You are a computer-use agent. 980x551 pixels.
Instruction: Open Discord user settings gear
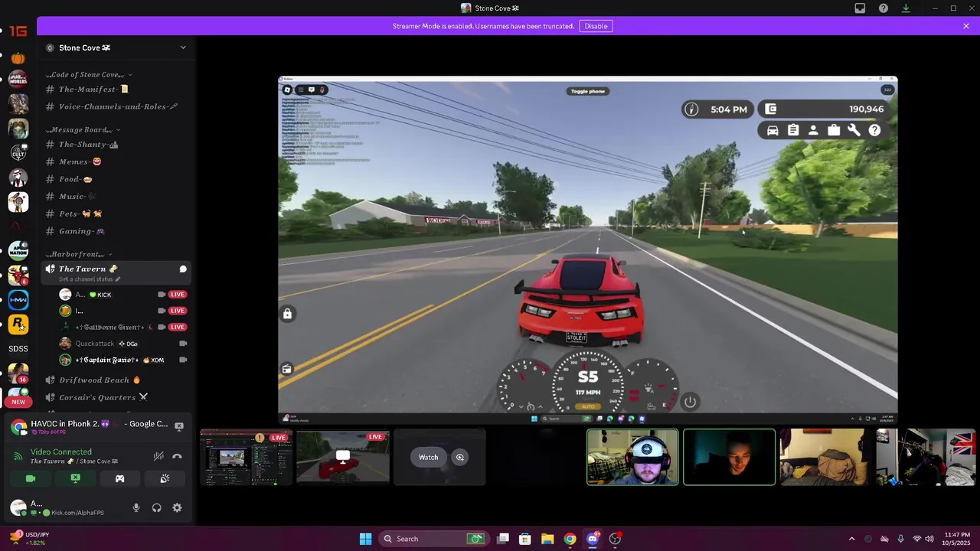[x=177, y=508]
